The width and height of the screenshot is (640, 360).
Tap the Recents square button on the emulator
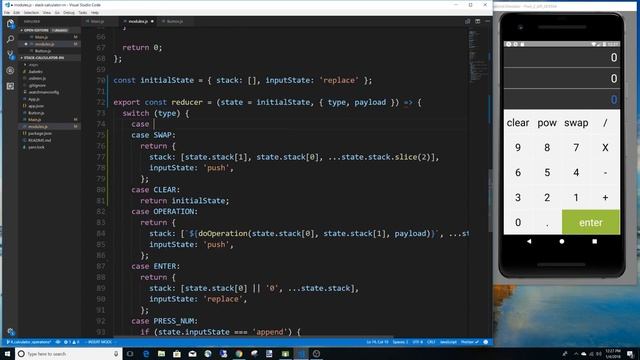(594, 241)
